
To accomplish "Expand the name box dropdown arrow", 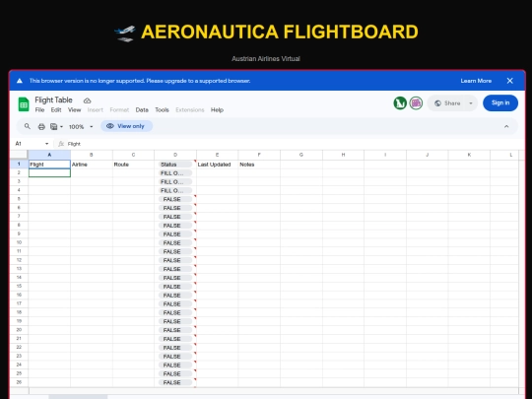I will 47,144.
